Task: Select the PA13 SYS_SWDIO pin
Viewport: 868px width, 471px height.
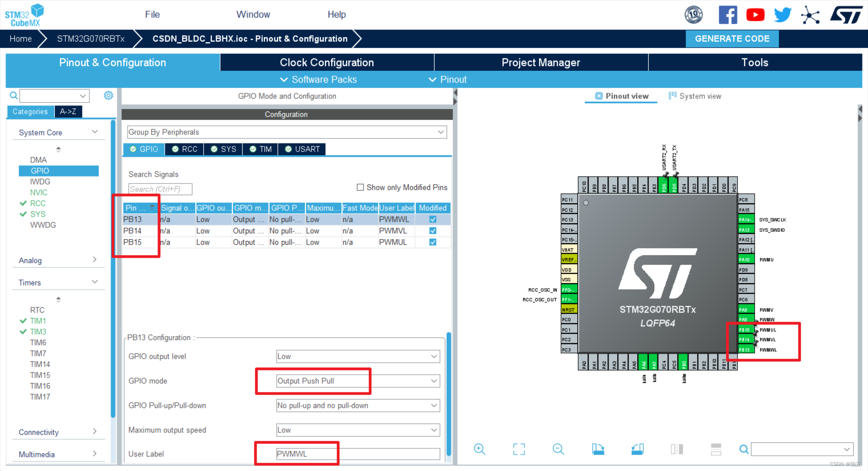Action: click(746, 230)
